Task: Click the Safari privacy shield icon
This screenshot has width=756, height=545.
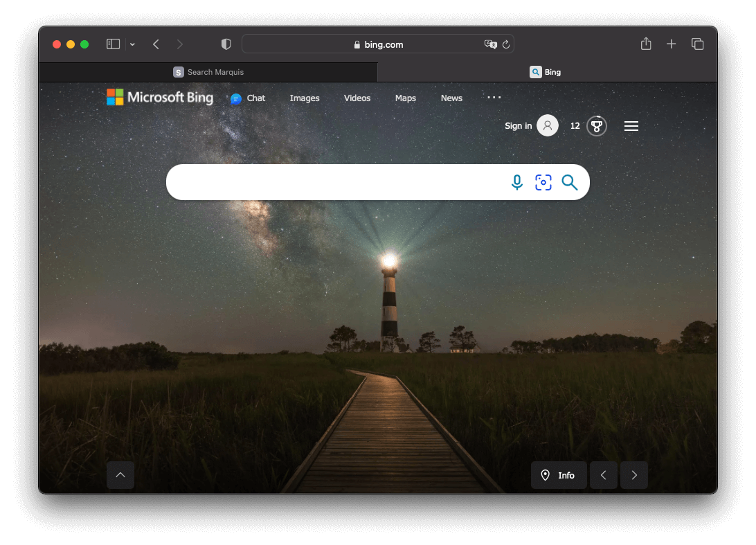Action: (x=226, y=44)
